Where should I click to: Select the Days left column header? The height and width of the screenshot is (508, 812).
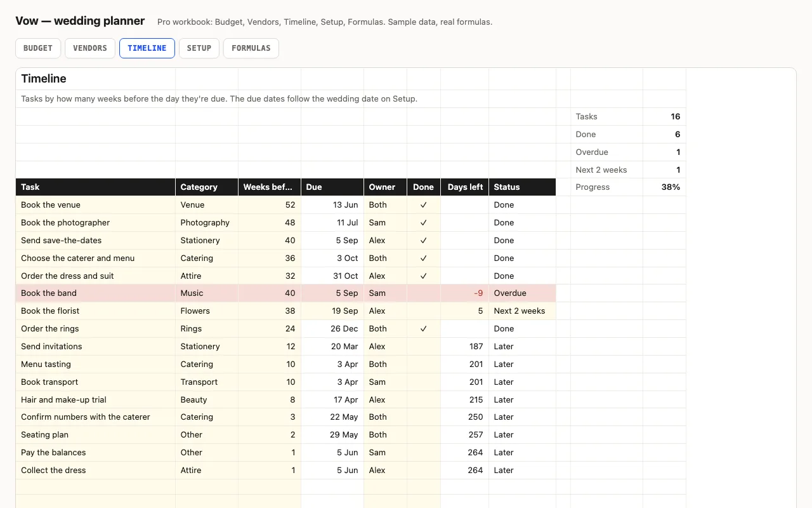tap(464, 187)
